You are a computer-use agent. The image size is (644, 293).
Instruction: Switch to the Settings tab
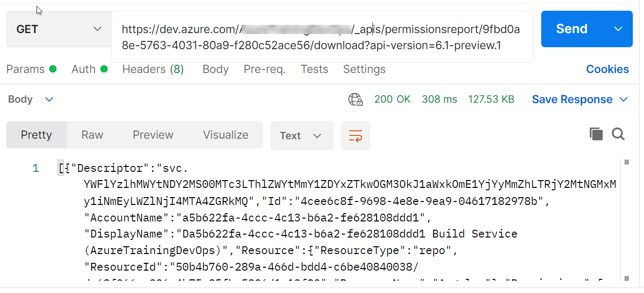coord(364,69)
